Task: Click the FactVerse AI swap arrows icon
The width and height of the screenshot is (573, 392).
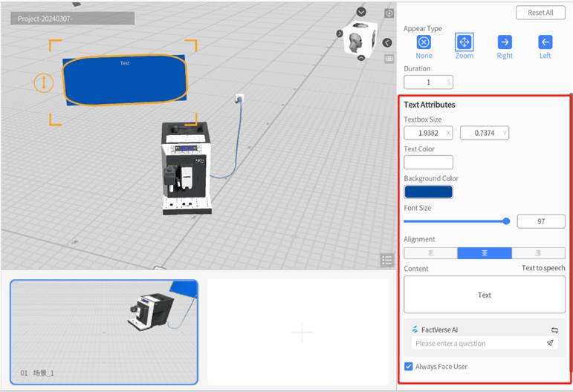Action: coord(554,330)
